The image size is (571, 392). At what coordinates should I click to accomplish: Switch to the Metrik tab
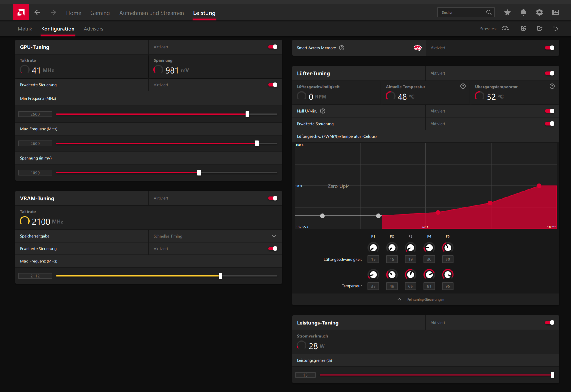click(25, 29)
